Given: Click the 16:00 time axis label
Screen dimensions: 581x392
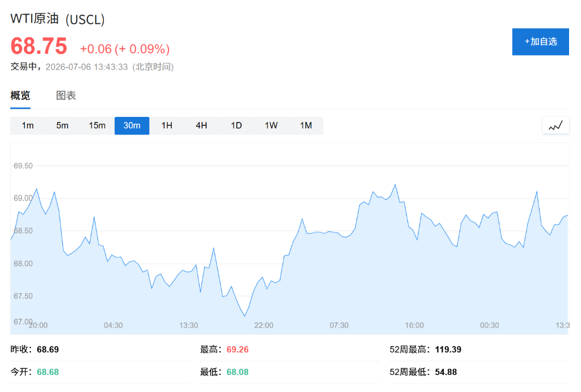Looking at the screenshot, I should click(414, 325).
